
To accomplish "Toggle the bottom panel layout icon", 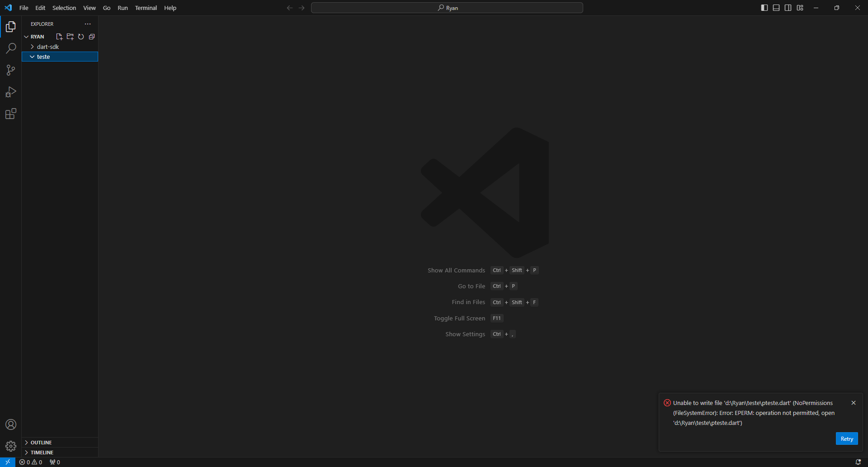I will (x=776, y=8).
